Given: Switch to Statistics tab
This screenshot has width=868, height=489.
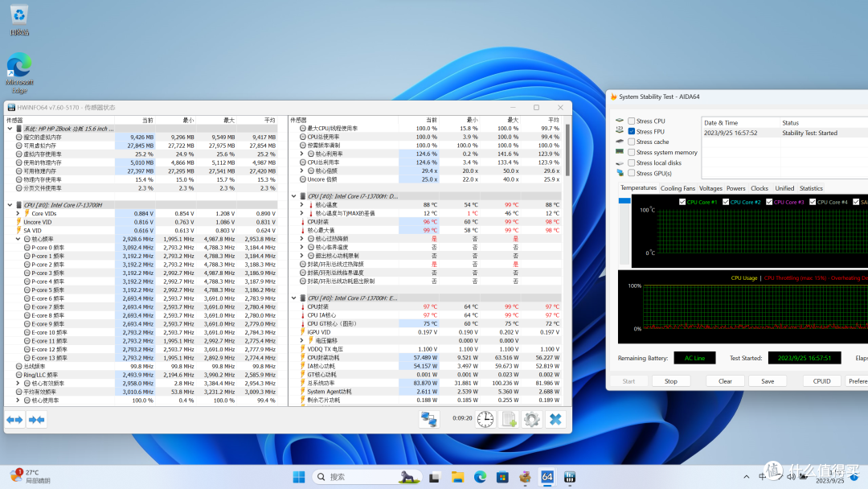Looking at the screenshot, I should 811,188.
